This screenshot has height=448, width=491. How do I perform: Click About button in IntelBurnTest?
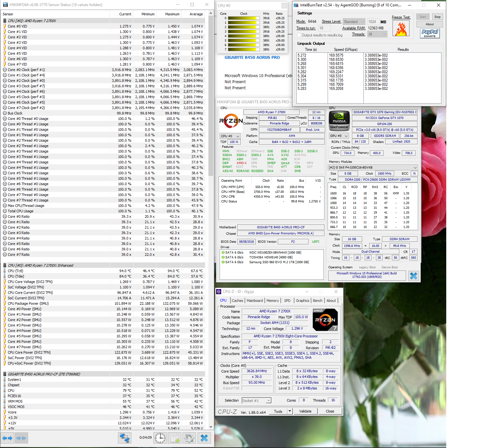click(430, 24)
